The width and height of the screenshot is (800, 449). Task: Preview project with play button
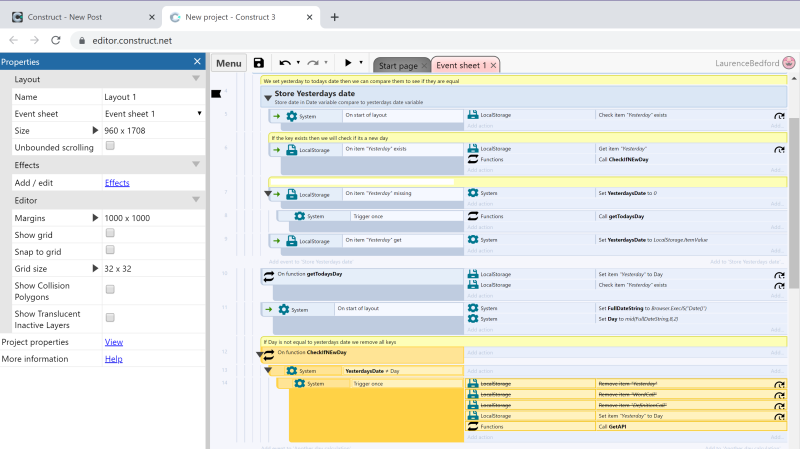tap(348, 63)
